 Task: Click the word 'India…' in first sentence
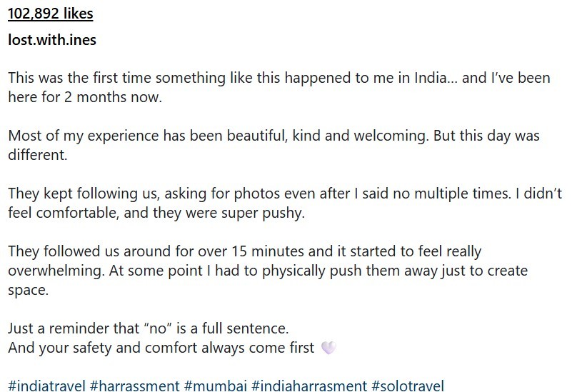[x=418, y=78]
